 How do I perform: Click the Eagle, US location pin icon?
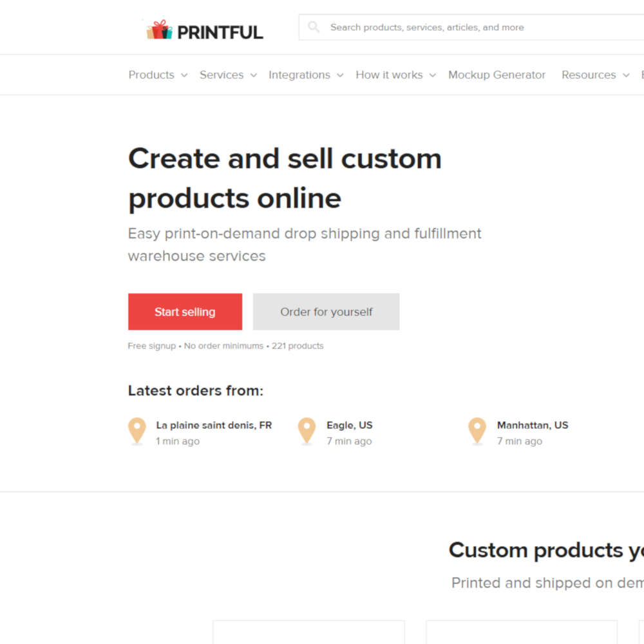(x=307, y=431)
